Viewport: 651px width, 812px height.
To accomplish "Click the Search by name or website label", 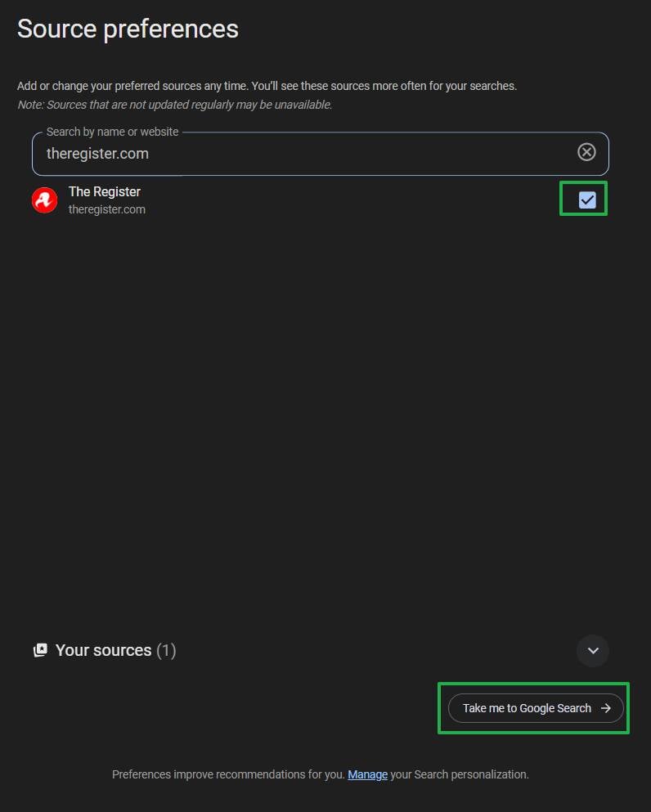I will (x=112, y=132).
